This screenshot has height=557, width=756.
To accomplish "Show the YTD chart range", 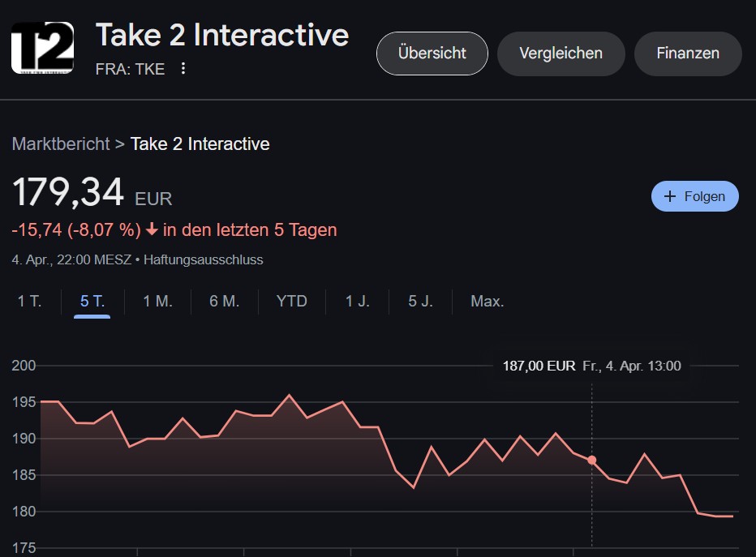I will 292,301.
